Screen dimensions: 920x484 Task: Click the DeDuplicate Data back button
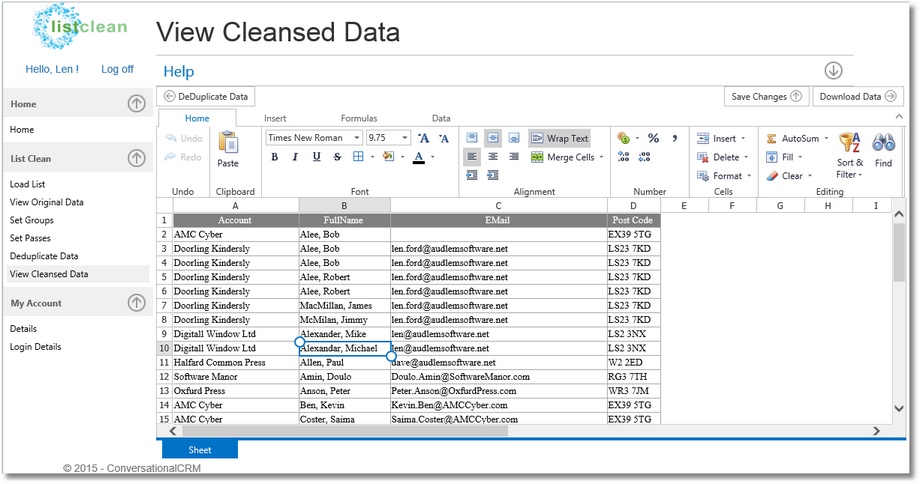tap(206, 96)
